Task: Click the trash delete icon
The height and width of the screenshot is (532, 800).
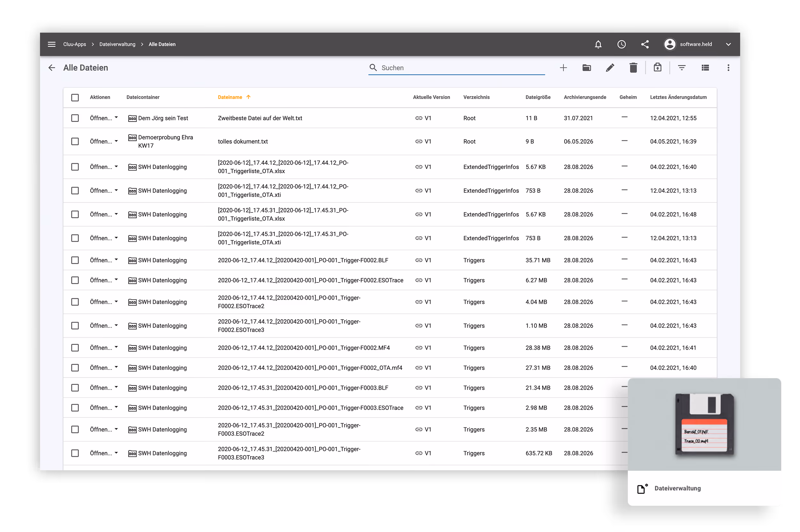Action: click(x=633, y=67)
